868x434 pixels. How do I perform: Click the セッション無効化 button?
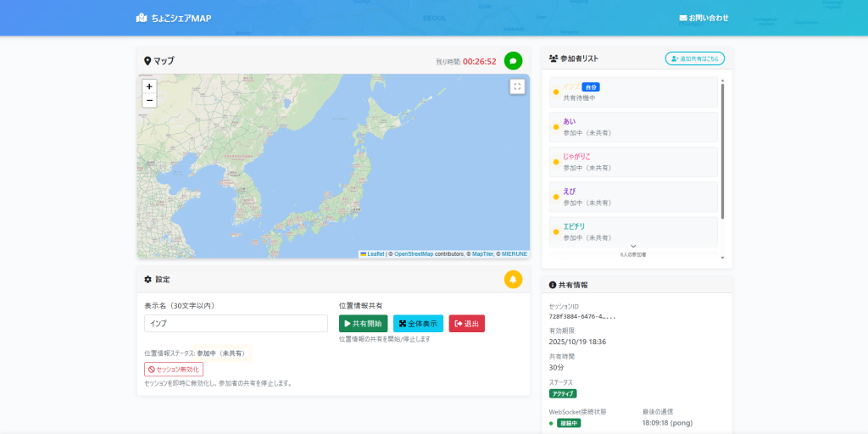(x=174, y=370)
